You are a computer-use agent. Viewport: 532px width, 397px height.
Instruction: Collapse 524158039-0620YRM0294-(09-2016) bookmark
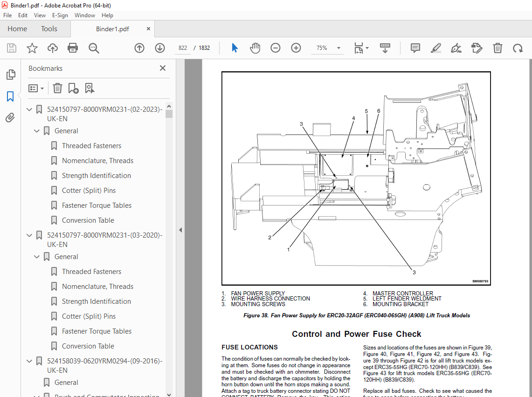click(29, 361)
